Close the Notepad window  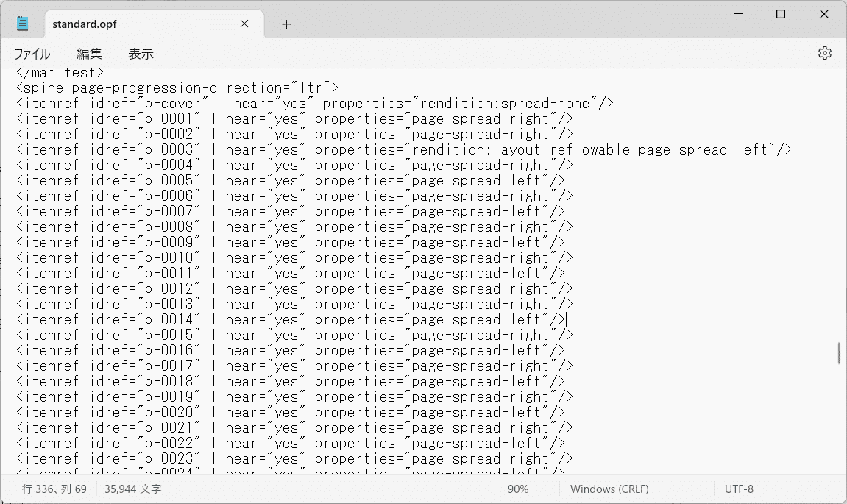(x=823, y=14)
